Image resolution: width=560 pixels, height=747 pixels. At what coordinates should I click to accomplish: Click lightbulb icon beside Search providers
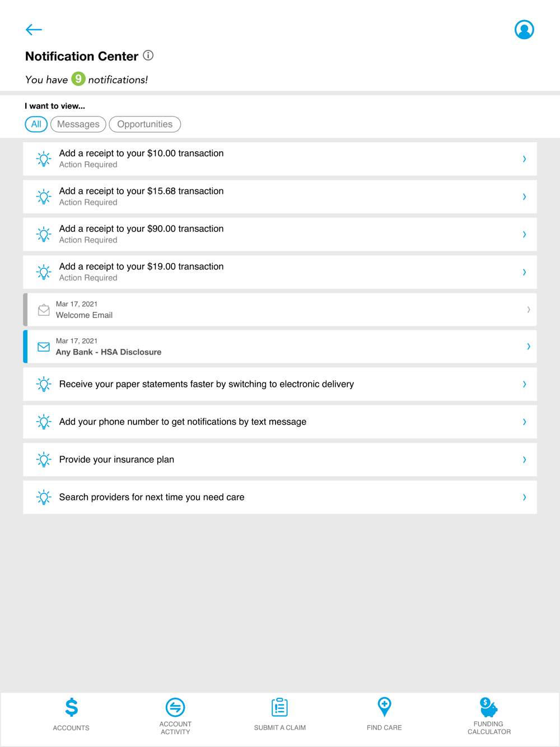[x=44, y=497]
